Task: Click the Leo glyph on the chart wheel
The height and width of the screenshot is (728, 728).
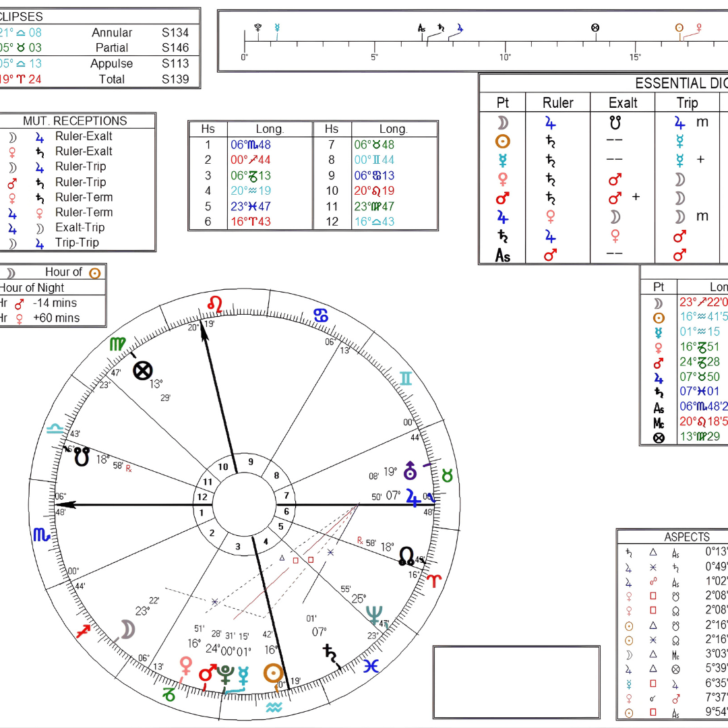Action: coord(214,304)
